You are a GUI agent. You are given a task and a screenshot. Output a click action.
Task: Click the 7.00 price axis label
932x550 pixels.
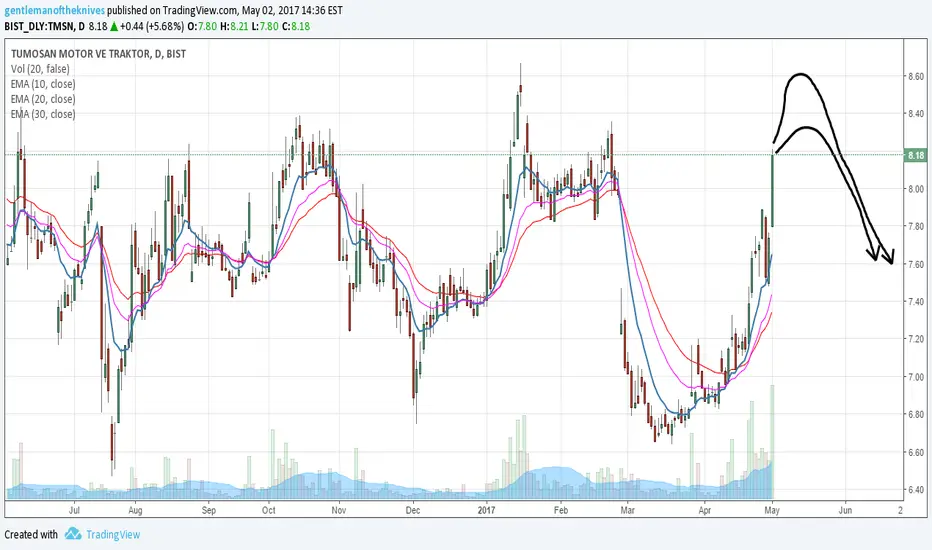[x=915, y=377]
